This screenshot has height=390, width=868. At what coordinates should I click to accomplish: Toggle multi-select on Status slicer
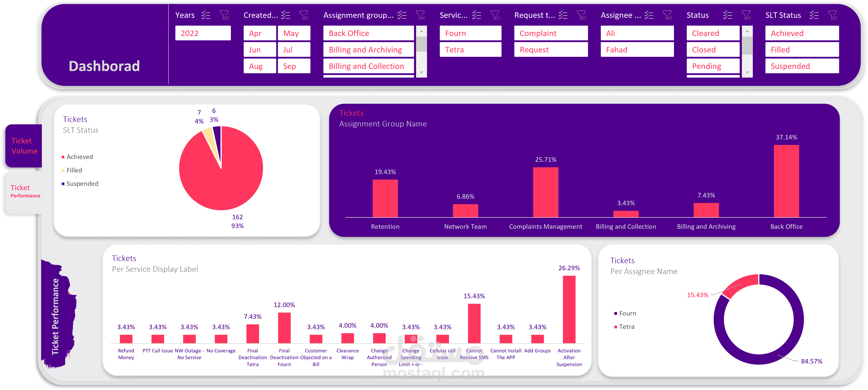(728, 15)
